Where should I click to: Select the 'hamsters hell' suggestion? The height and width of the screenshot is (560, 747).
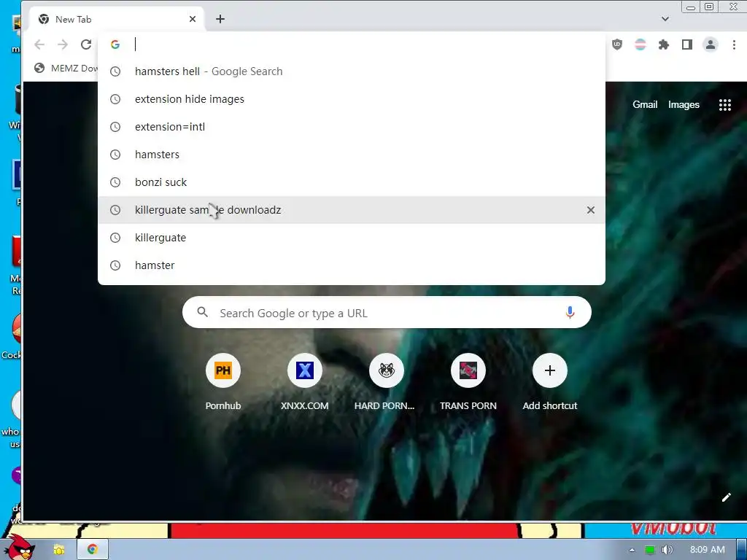[x=352, y=71]
